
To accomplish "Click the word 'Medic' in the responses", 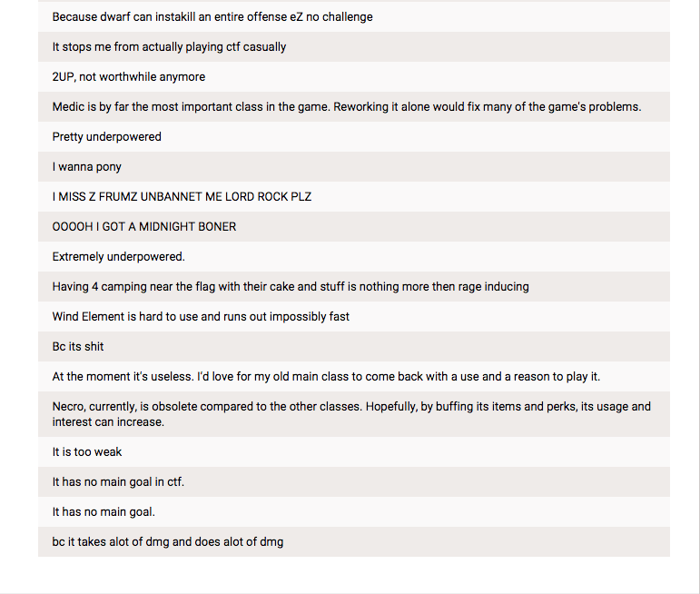I will 69,107.
